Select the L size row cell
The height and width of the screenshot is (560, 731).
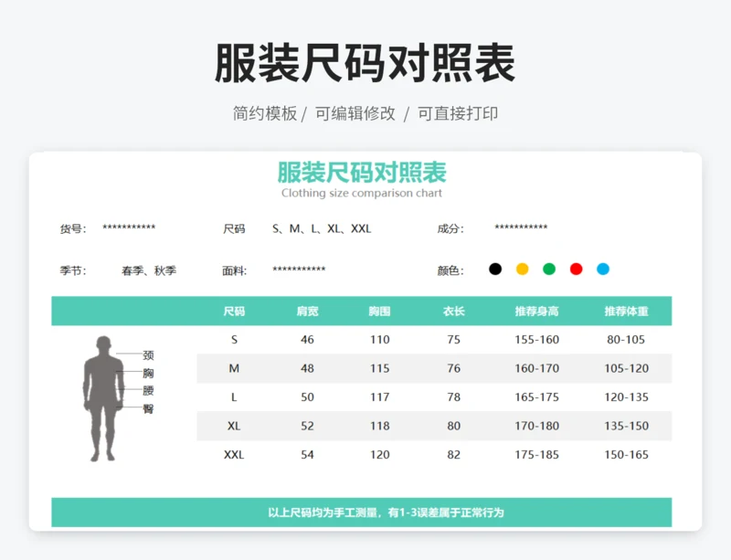click(234, 397)
